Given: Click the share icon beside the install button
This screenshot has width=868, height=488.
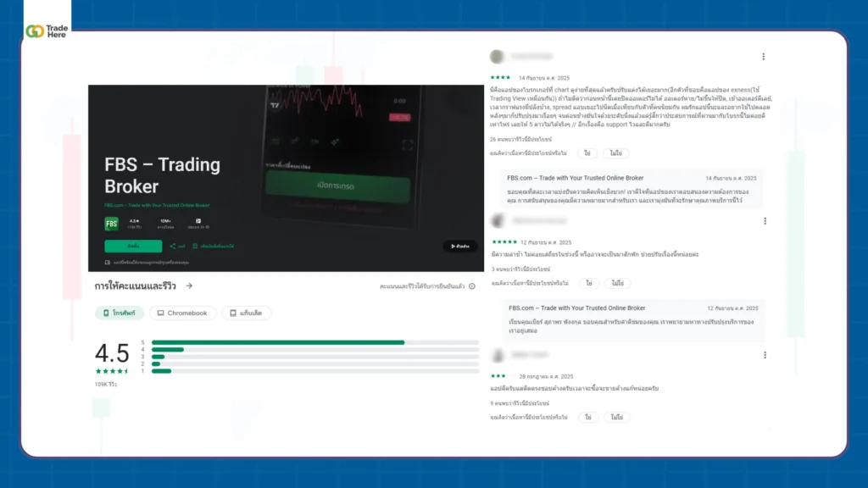Looking at the screenshot, I should coord(173,247).
